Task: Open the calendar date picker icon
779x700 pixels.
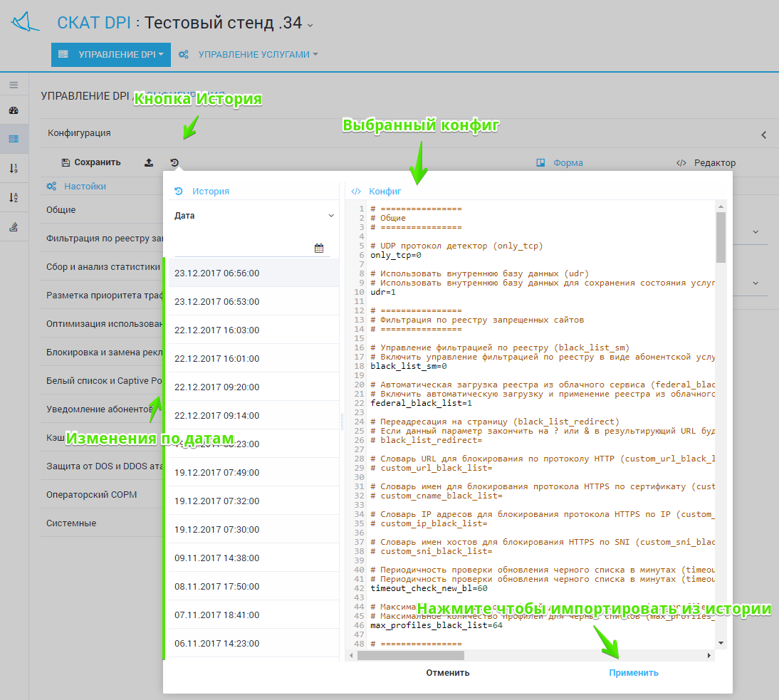Action: pos(319,249)
